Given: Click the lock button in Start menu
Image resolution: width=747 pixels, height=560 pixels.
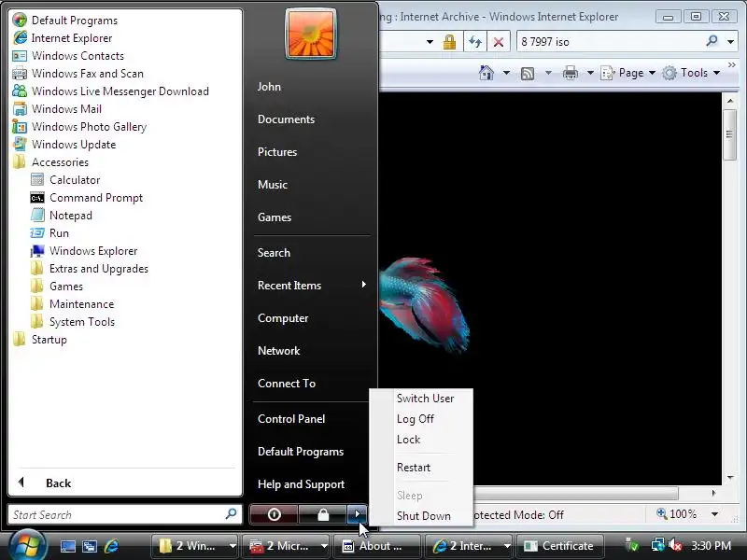Looking at the screenshot, I should (x=323, y=514).
